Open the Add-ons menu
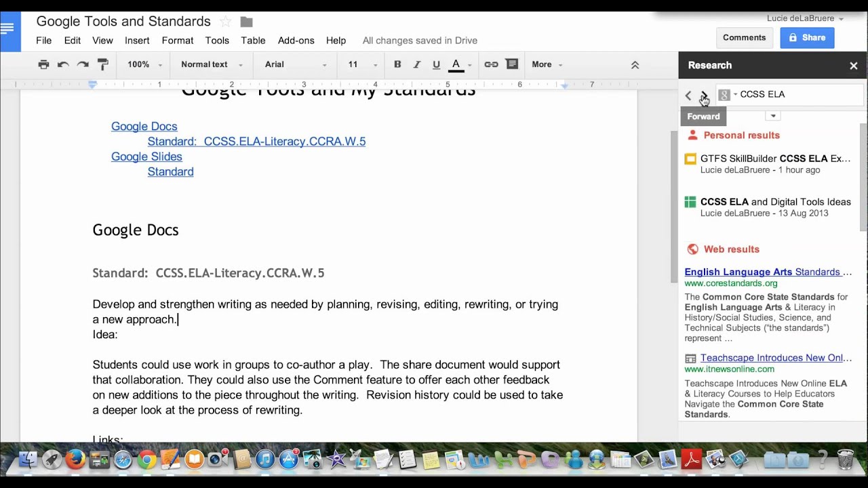Image resolution: width=868 pixels, height=488 pixels. tap(296, 41)
